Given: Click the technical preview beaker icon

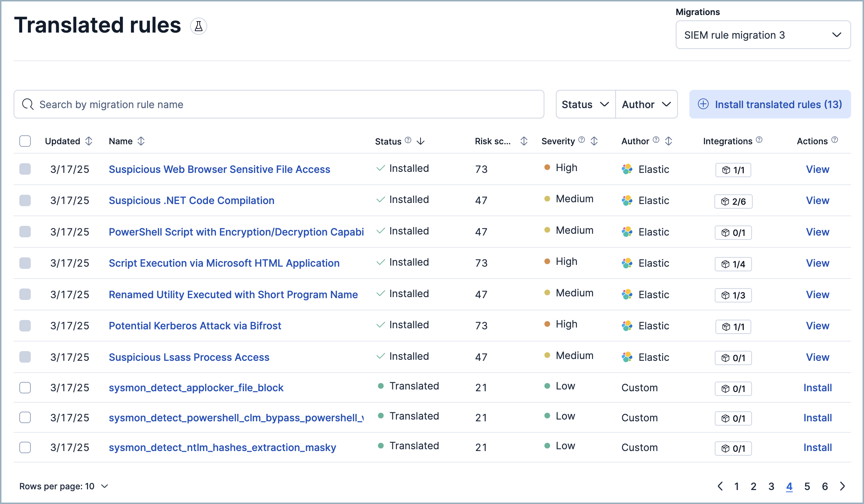Looking at the screenshot, I should [199, 26].
